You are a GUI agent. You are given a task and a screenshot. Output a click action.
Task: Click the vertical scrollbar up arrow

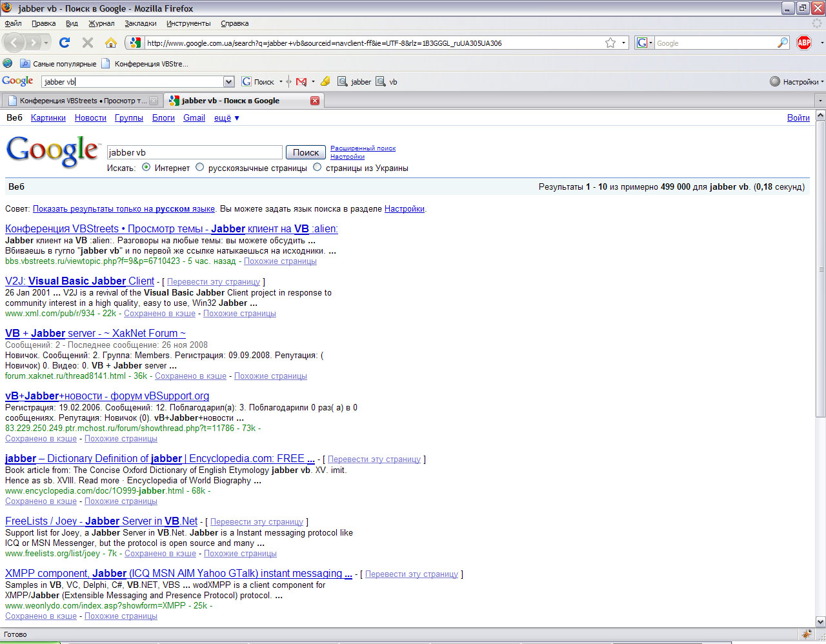821,116
